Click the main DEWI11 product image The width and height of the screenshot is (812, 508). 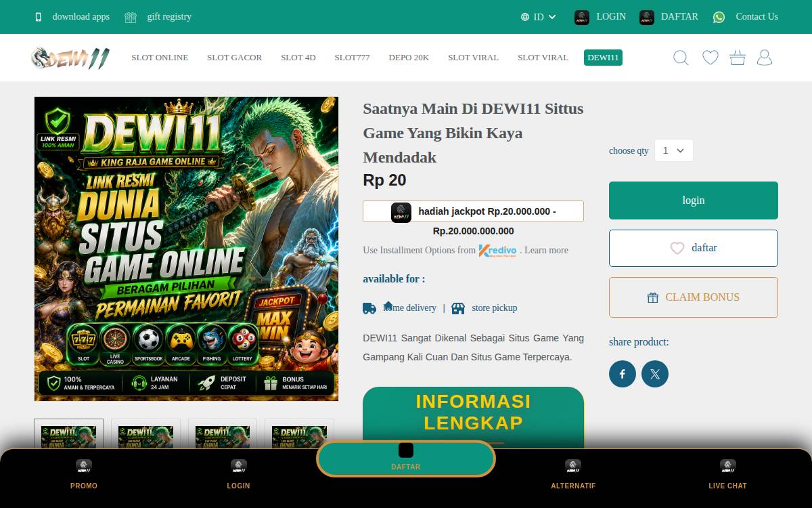(186, 249)
